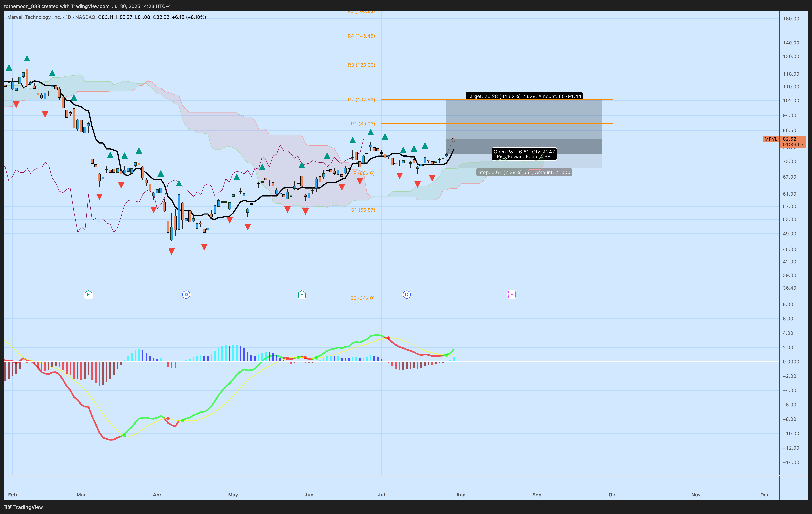Viewport: 812px width, 514px height.
Task: Click the Aug label on time axis
Action: [x=461, y=495]
